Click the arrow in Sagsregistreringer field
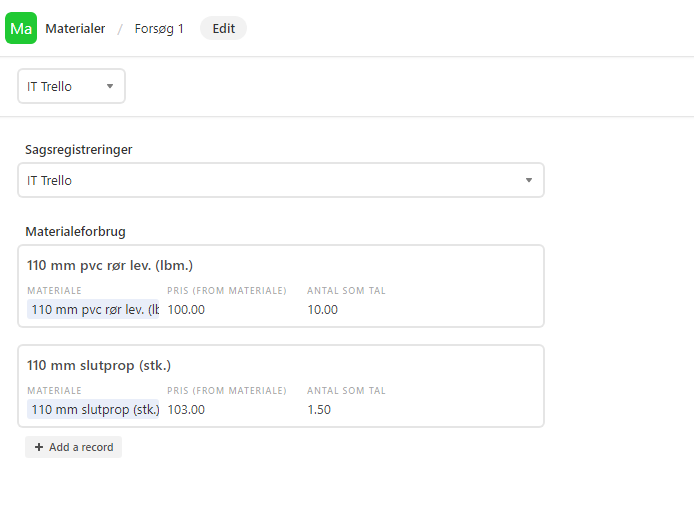Viewport: 694px width, 511px height. [528, 180]
